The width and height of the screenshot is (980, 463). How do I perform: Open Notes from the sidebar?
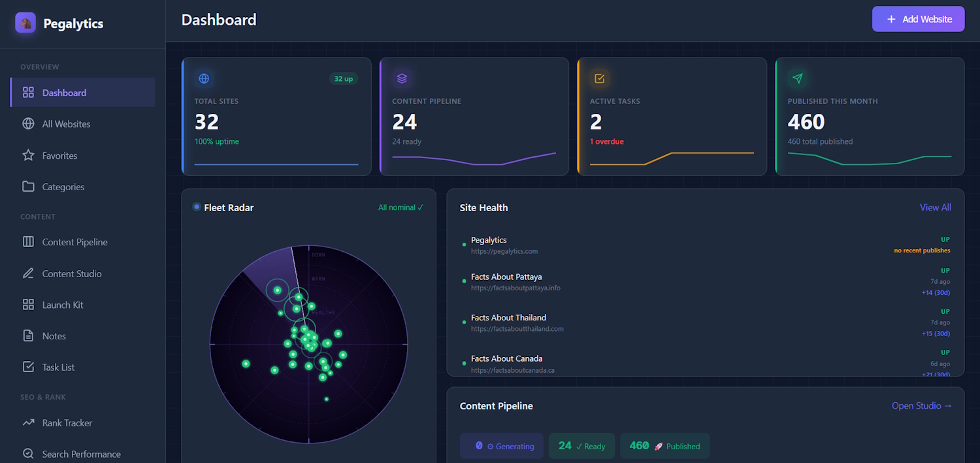[x=83, y=335]
